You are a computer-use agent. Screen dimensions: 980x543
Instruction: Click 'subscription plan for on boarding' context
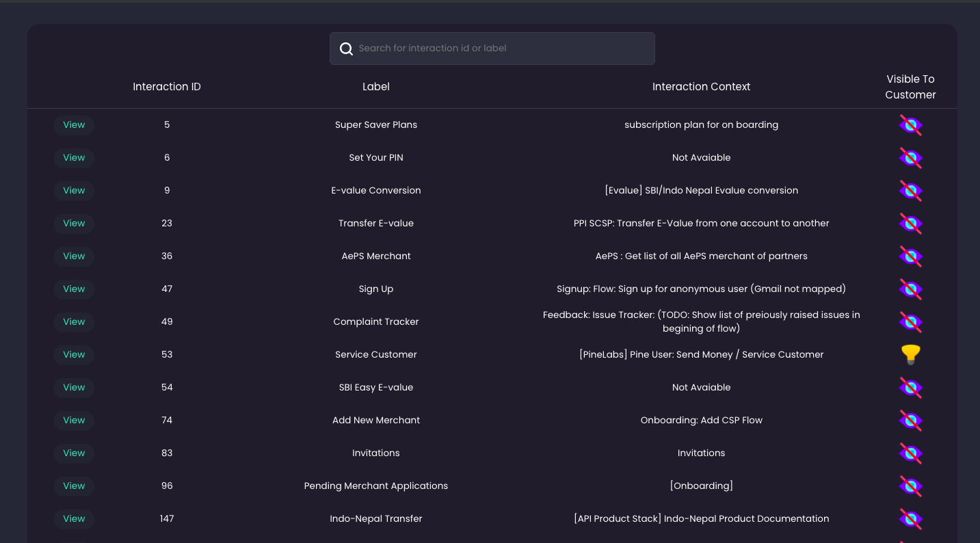click(x=701, y=125)
